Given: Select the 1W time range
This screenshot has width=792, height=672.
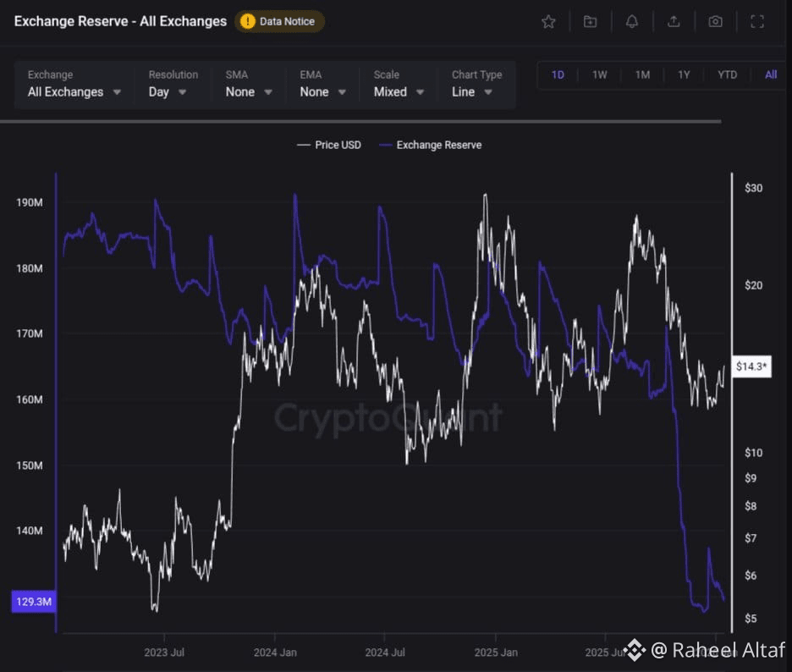Looking at the screenshot, I should pyautogui.click(x=600, y=75).
